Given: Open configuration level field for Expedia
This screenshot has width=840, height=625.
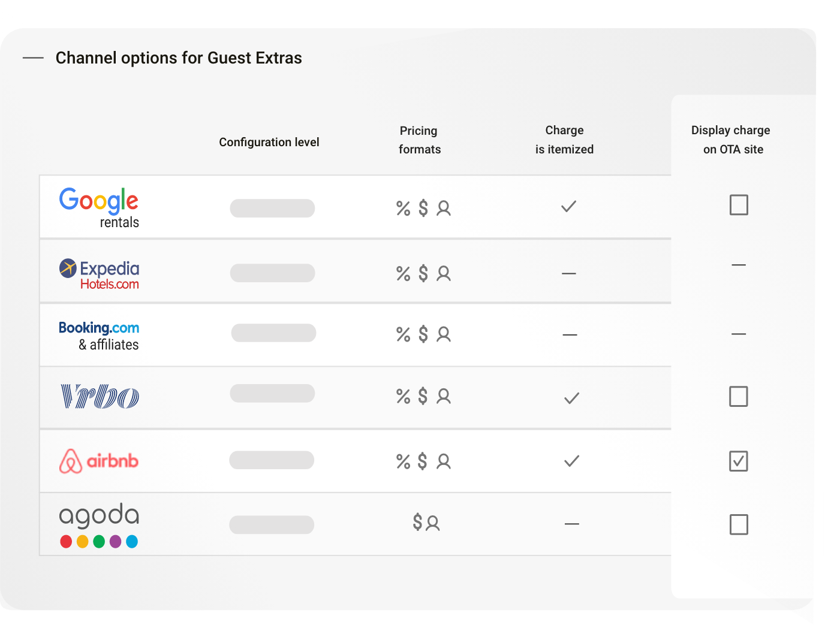Looking at the screenshot, I should 272,273.
